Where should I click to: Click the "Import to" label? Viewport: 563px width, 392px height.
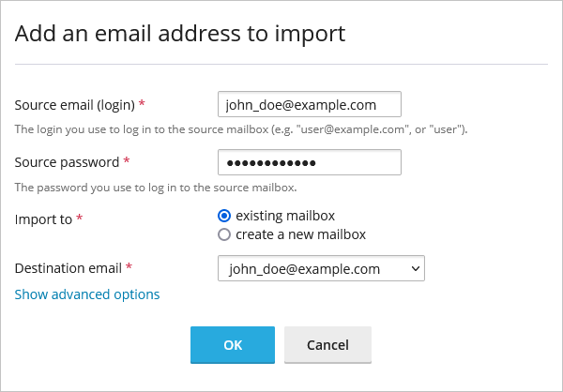[43, 219]
